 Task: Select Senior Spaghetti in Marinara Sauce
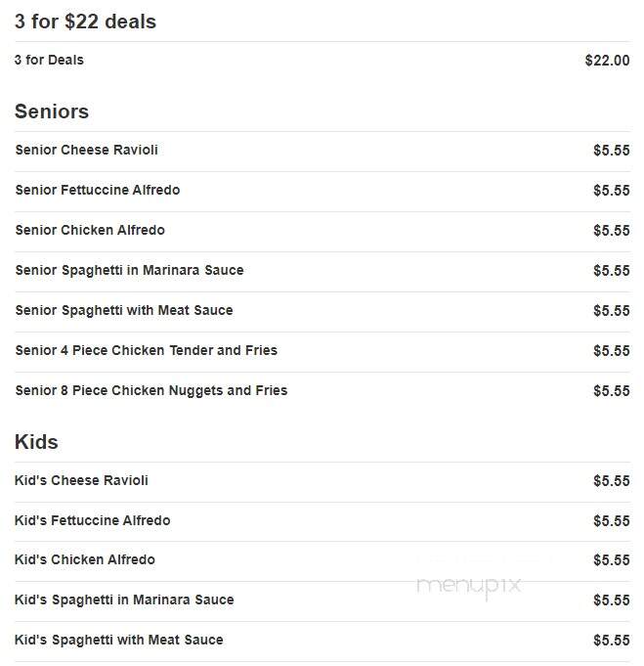pos(129,271)
